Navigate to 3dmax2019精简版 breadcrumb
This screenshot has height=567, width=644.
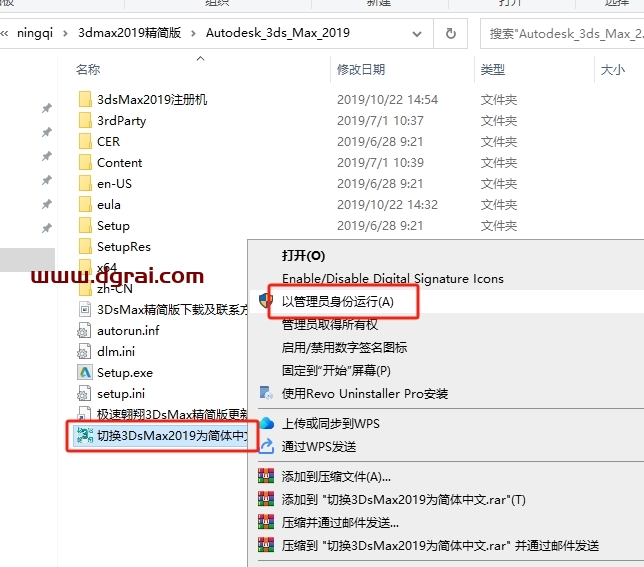pos(130,33)
